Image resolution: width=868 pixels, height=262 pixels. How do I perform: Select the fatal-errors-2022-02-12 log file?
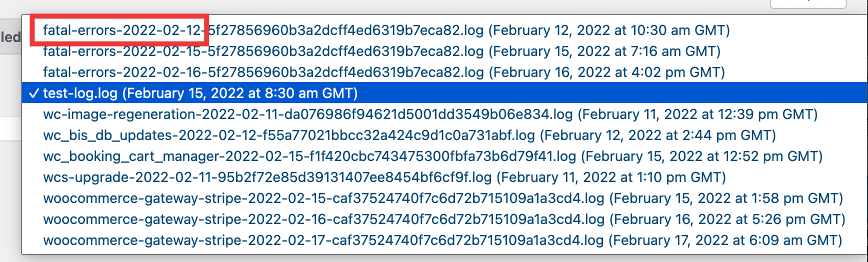click(386, 30)
